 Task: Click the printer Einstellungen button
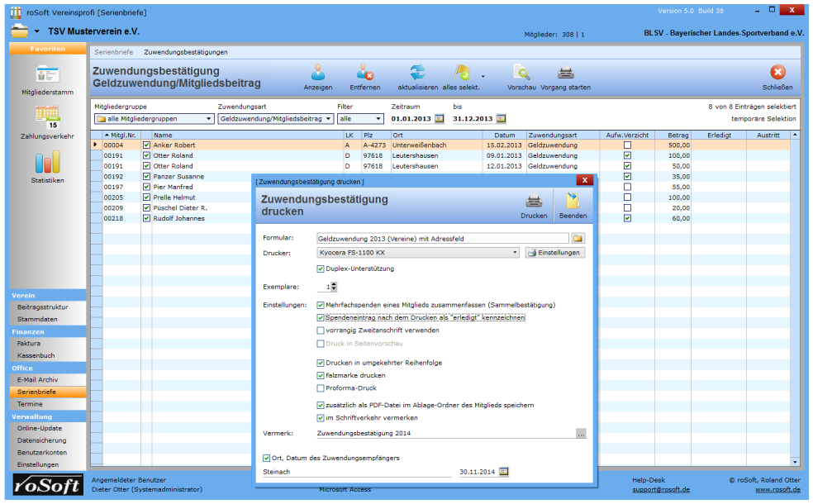point(554,253)
